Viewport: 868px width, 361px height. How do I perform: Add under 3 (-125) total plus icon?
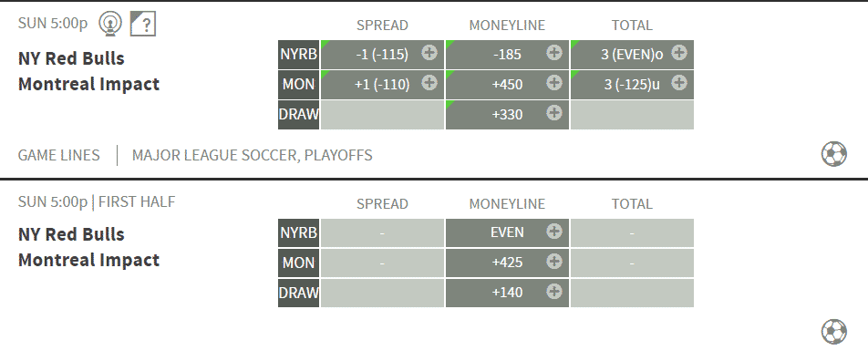679,83
